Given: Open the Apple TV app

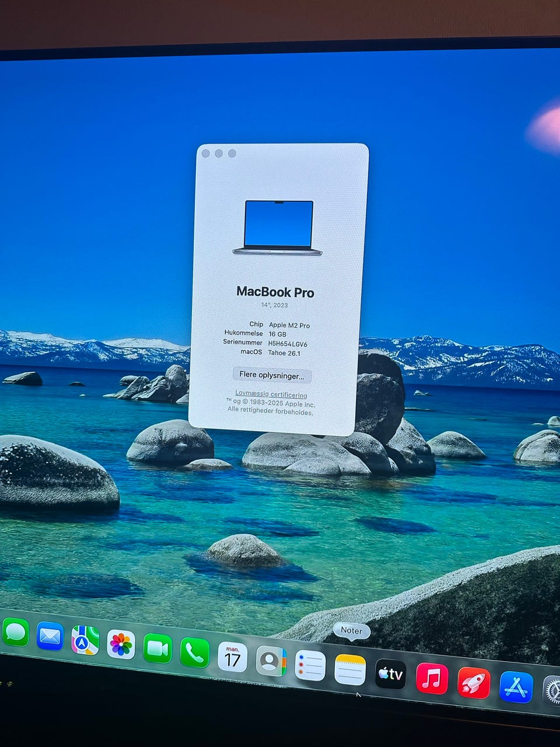Looking at the screenshot, I should (390, 674).
